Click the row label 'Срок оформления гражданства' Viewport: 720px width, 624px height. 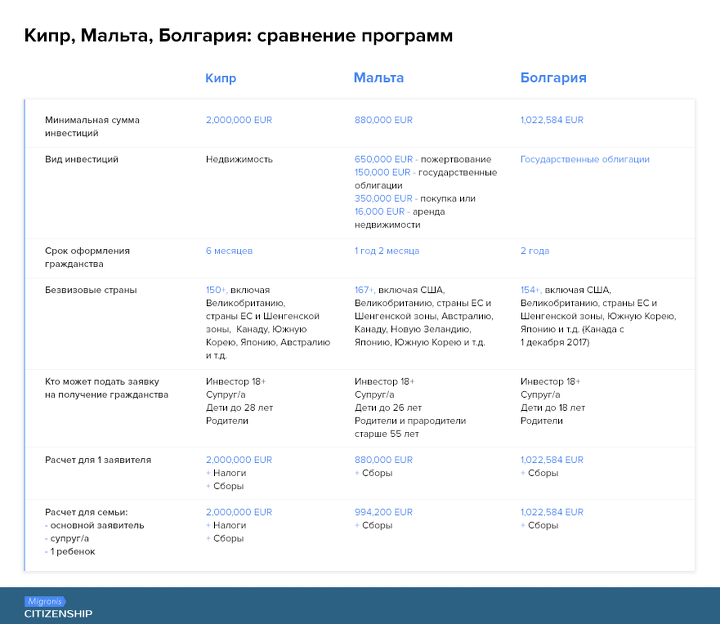[87, 257]
